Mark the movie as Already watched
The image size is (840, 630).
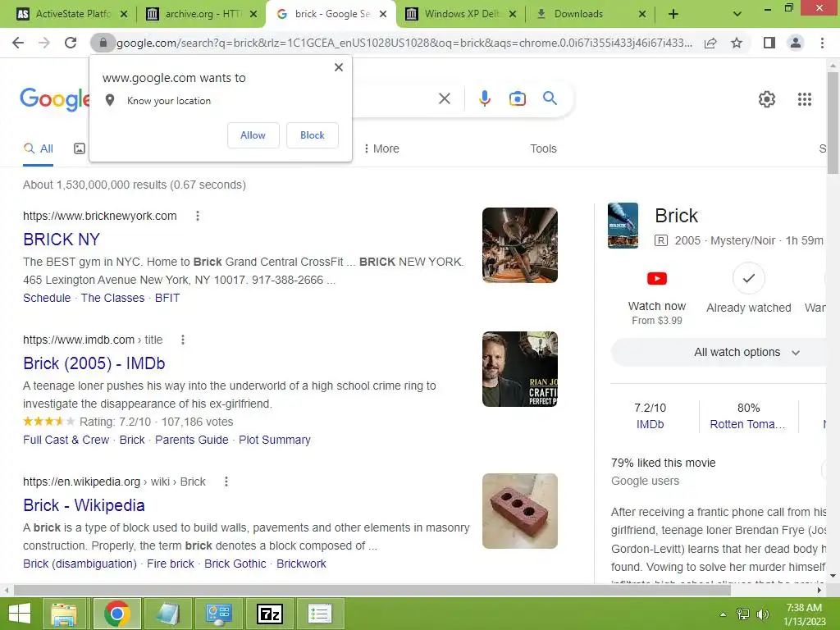748,278
